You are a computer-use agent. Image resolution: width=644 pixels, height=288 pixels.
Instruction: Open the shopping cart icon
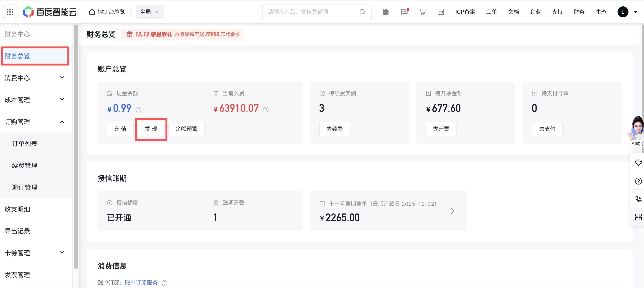[423, 12]
